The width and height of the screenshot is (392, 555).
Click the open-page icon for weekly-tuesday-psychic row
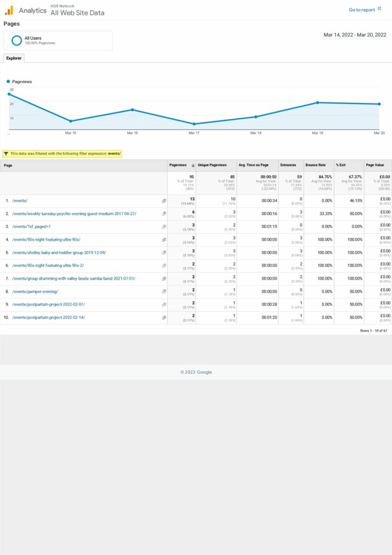[x=164, y=214]
